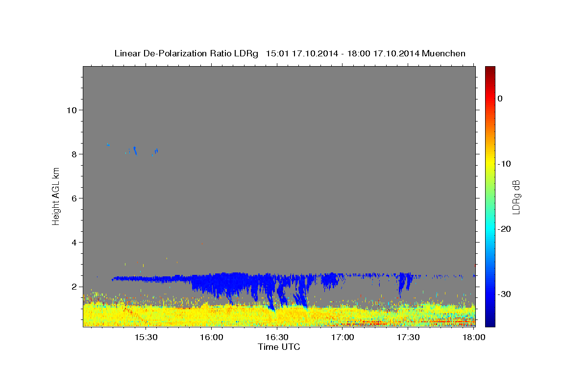Click the colorbar value 0
Image resolution: width=588 pixels, height=392 pixels.
(x=500, y=98)
